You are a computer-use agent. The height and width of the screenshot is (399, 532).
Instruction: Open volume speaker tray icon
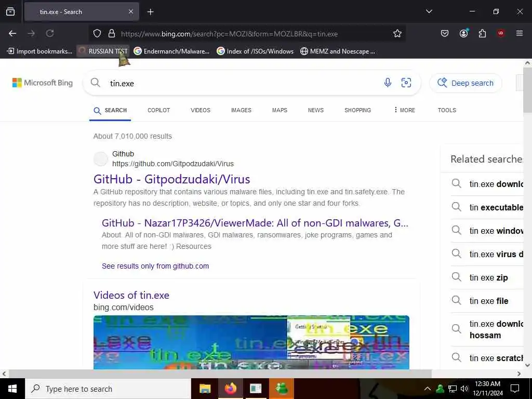tap(464, 389)
